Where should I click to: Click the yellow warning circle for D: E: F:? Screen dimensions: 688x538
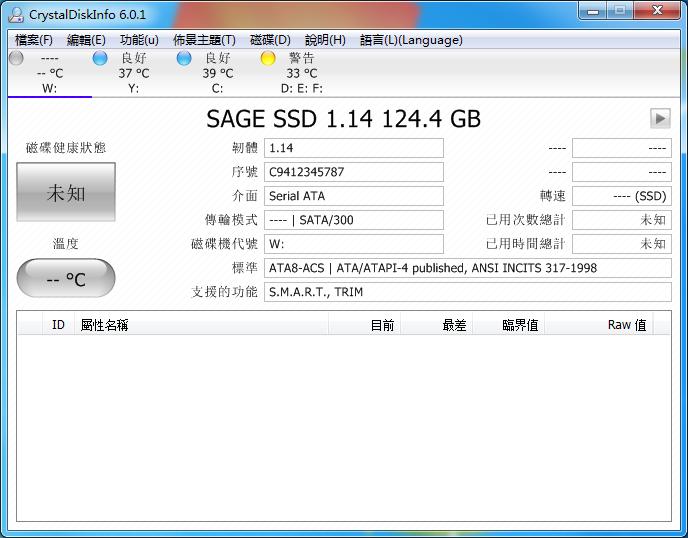268,58
